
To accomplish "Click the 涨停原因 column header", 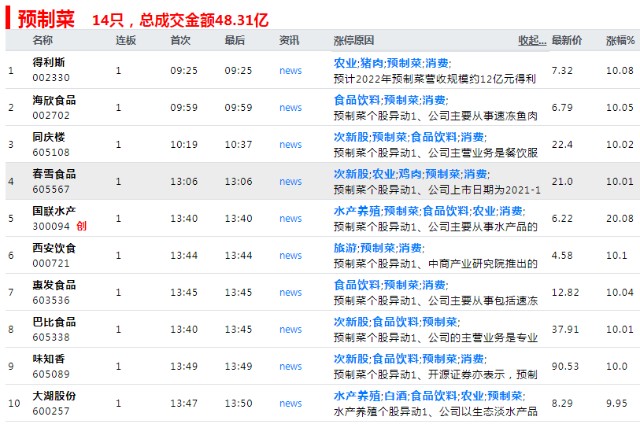I will [x=354, y=40].
